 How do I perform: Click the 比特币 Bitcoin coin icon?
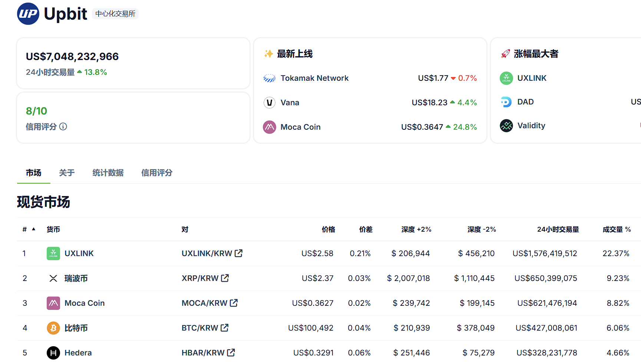53,328
